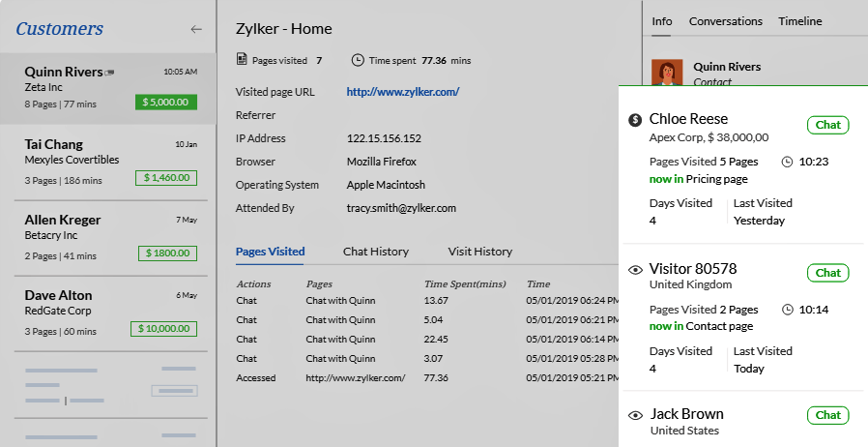
Task: Click the Chloe Reese visitor name
Action: [x=688, y=119]
